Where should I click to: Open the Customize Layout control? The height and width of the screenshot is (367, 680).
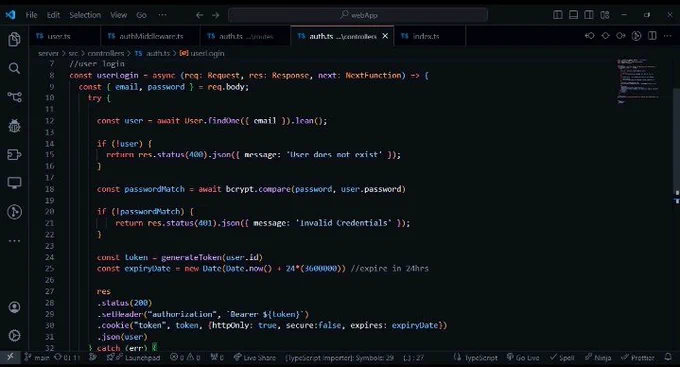(x=605, y=15)
